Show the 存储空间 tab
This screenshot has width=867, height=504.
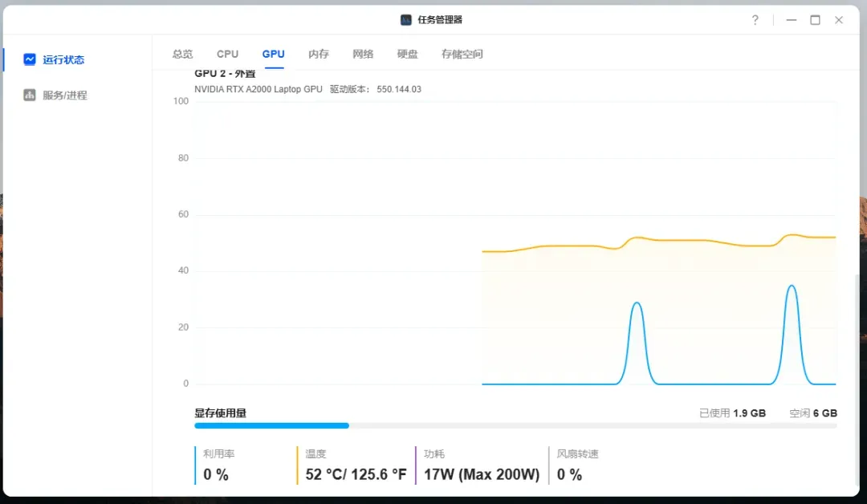462,54
